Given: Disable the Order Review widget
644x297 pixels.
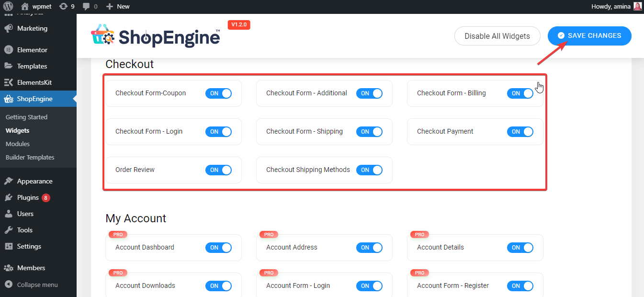Looking at the screenshot, I should click(218, 170).
